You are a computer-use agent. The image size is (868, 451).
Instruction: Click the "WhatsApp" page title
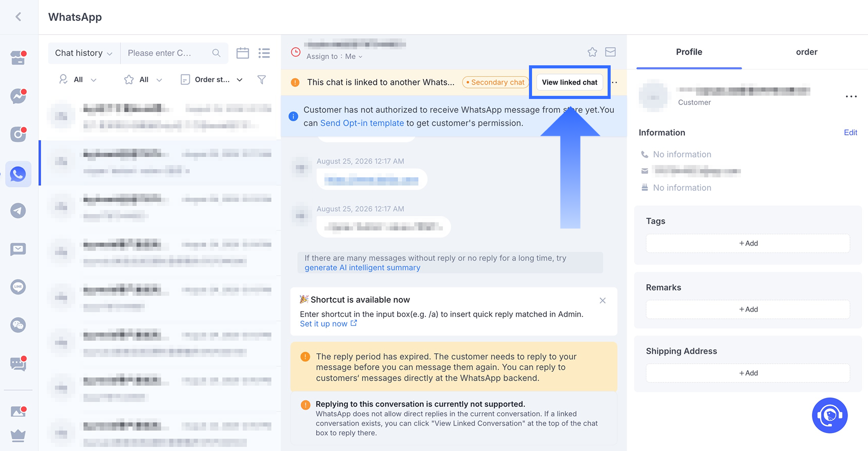pyautogui.click(x=75, y=17)
